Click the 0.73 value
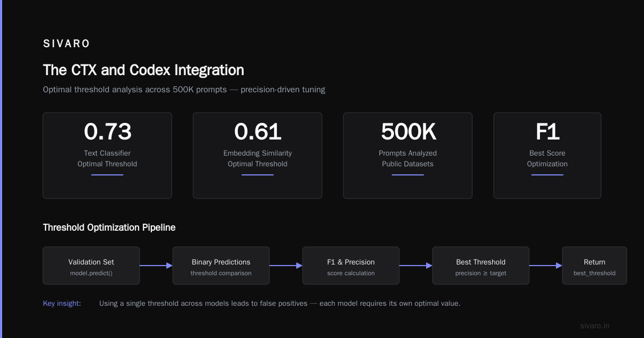644x338 pixels. click(107, 132)
